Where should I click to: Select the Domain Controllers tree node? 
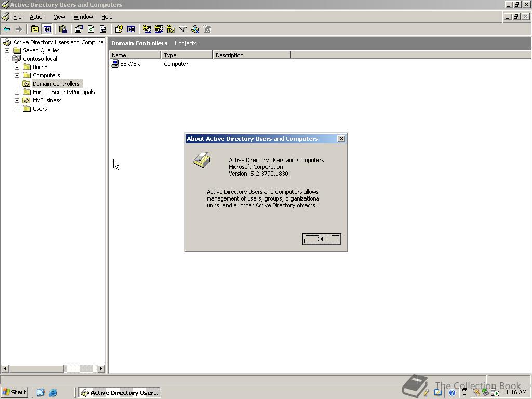56,84
